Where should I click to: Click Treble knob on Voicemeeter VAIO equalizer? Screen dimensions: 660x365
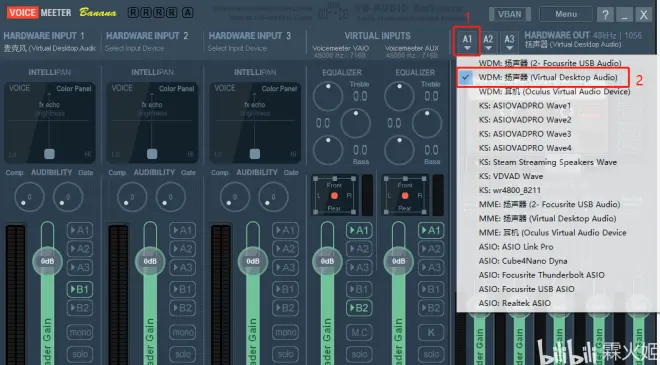(x=328, y=96)
